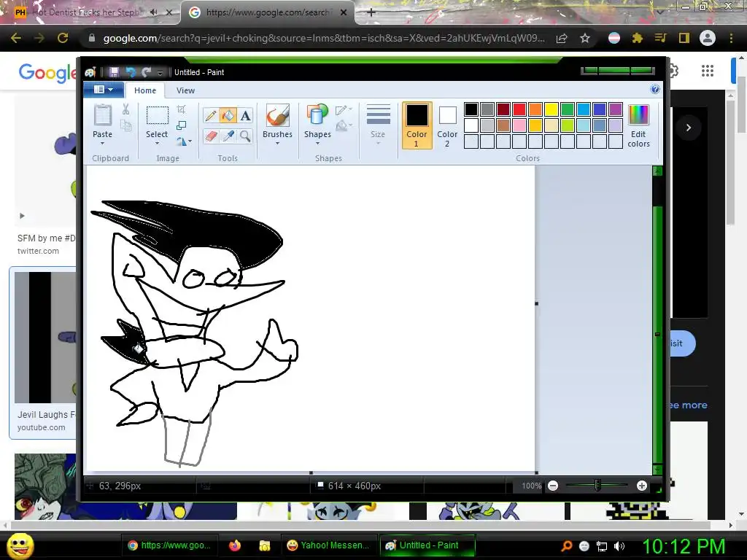Viewport: 747px width, 560px height.
Task: Open Paint Help question mark icon
Action: coord(655,90)
